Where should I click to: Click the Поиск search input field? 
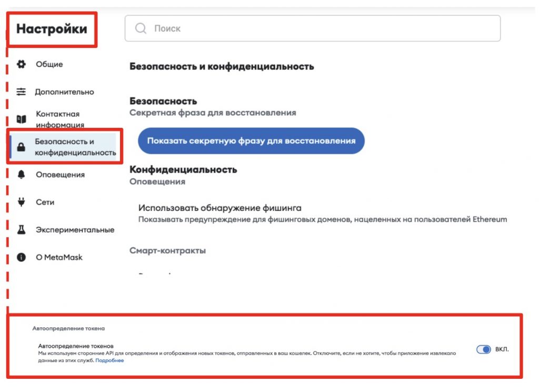[313, 28]
